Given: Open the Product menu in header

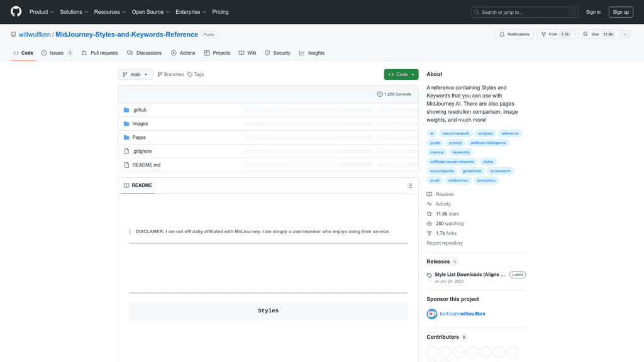Looking at the screenshot, I should tap(42, 12).
